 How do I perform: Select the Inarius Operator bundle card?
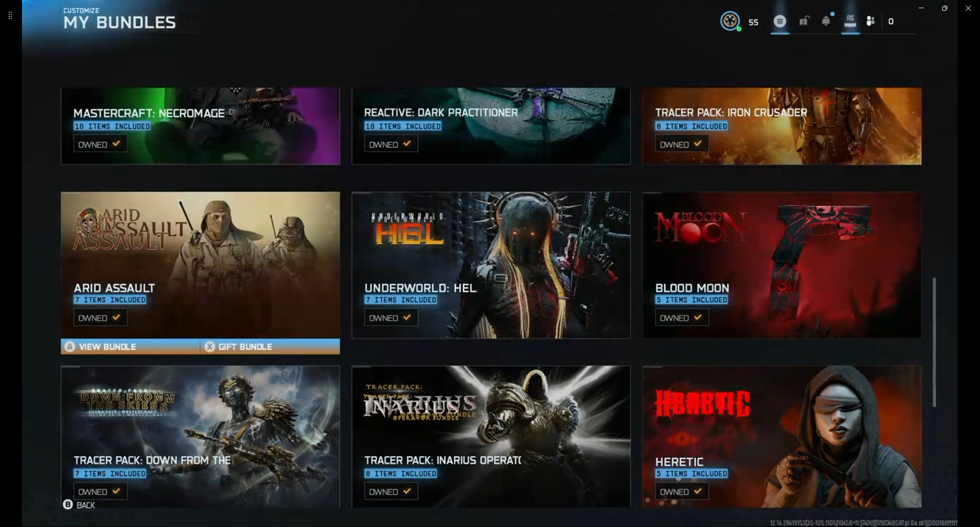(491, 437)
